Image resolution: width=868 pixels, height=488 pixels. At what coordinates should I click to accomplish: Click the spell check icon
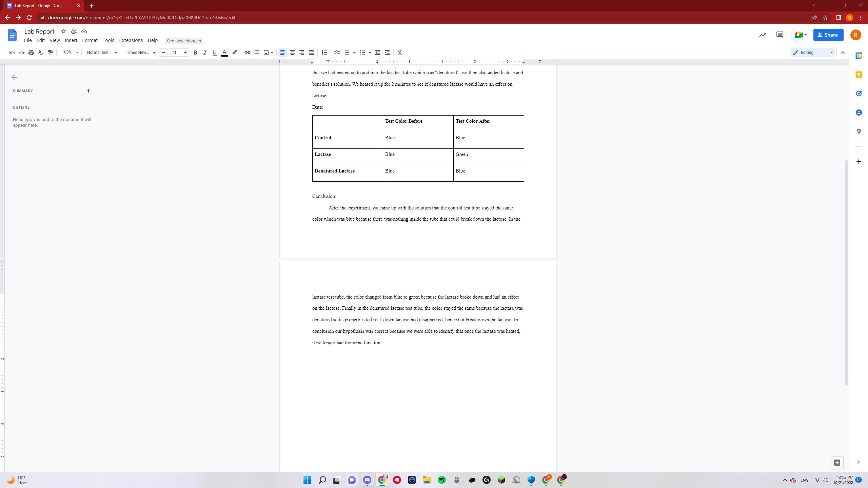coord(41,53)
